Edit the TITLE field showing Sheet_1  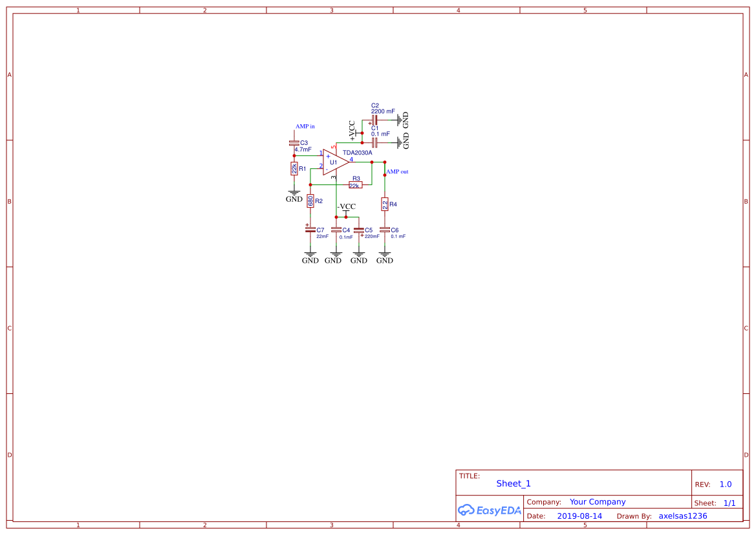coord(513,483)
